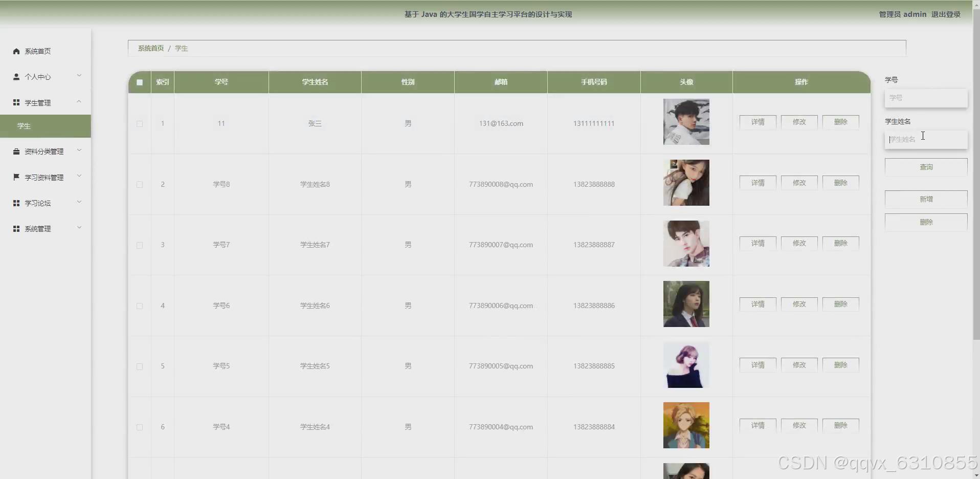
Task: Click 详情 for 学生姓名6
Action: tap(758, 304)
